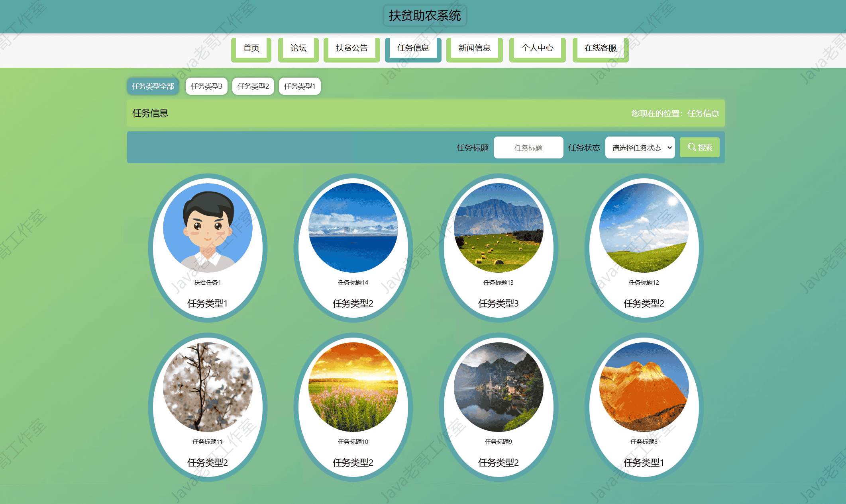Viewport: 846px width, 504px height.
Task: Open the 任务标题12 sunny sky image
Action: pos(644,228)
